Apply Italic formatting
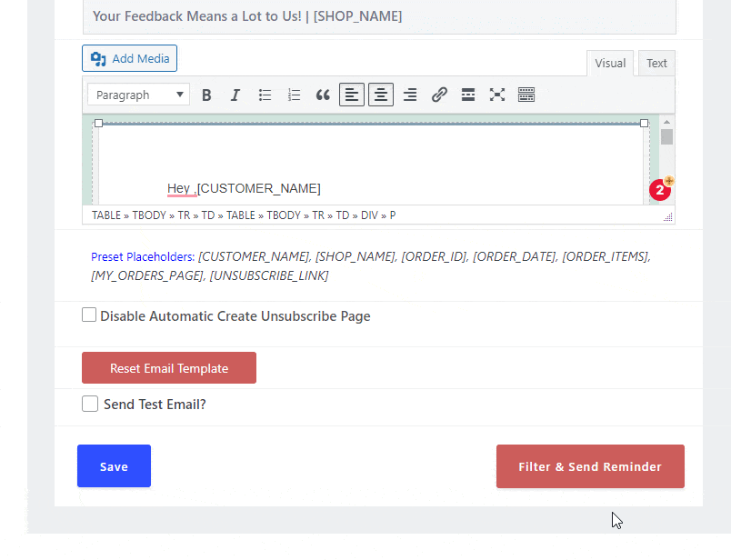This screenshot has width=731, height=560. click(x=235, y=95)
